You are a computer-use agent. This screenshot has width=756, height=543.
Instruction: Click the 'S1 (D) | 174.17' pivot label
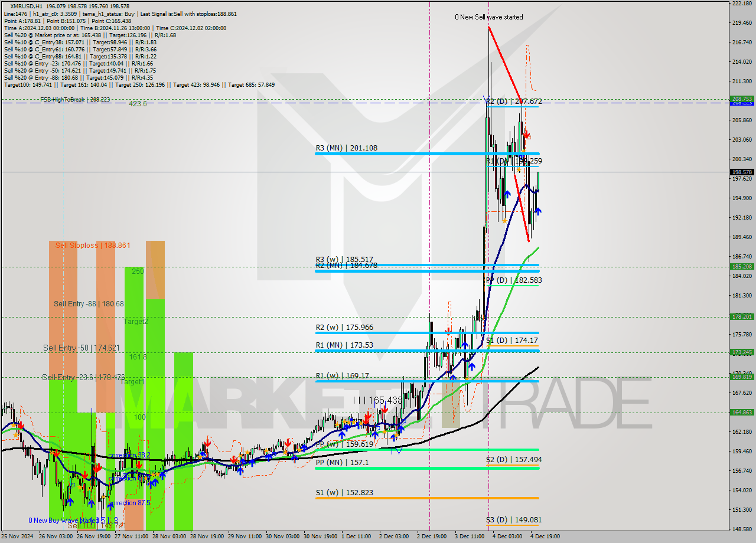pos(511,340)
